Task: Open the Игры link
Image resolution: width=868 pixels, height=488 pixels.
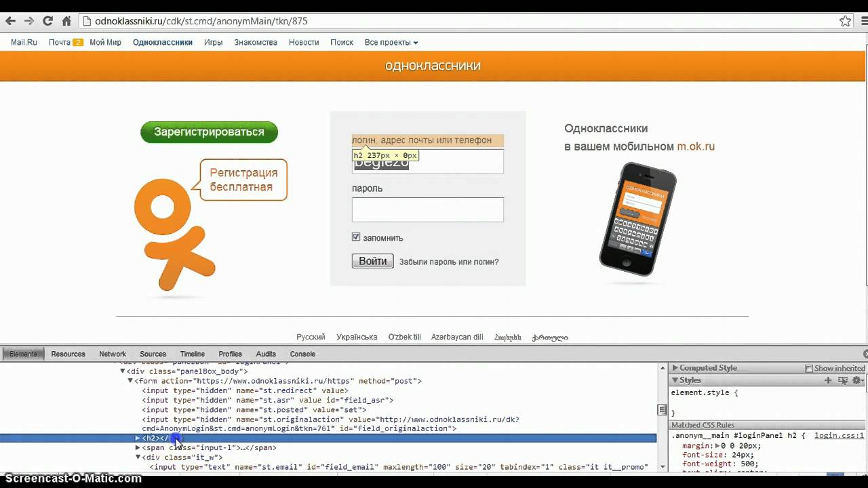Action: click(213, 42)
